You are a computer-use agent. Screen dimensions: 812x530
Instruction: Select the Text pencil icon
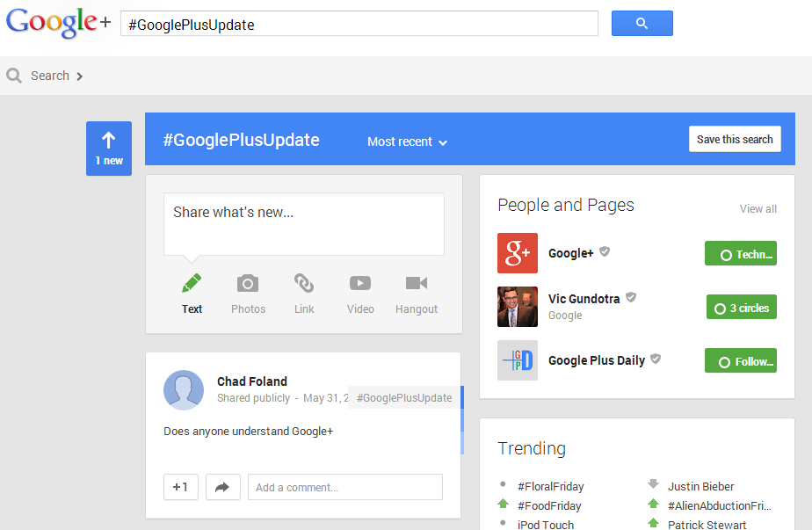tap(192, 283)
